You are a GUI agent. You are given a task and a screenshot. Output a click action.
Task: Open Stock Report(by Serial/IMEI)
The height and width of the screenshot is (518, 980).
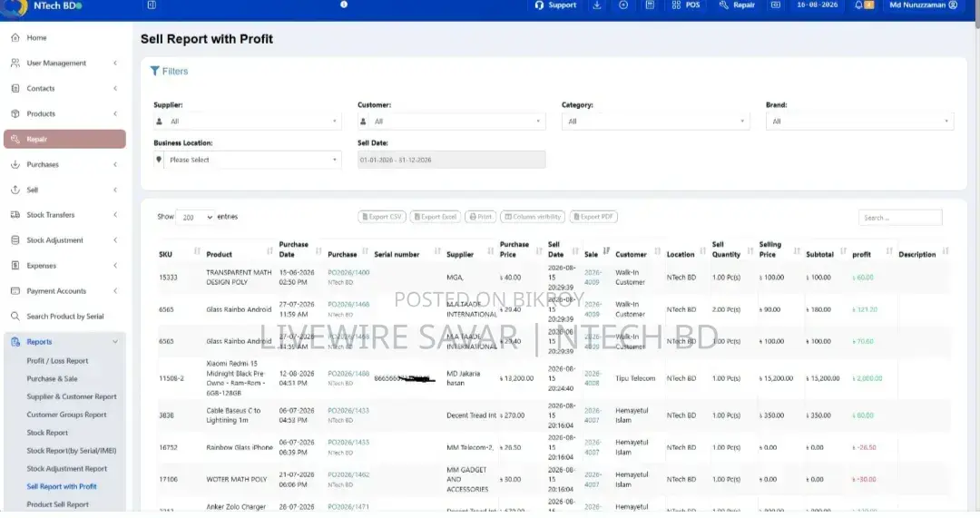(72, 451)
